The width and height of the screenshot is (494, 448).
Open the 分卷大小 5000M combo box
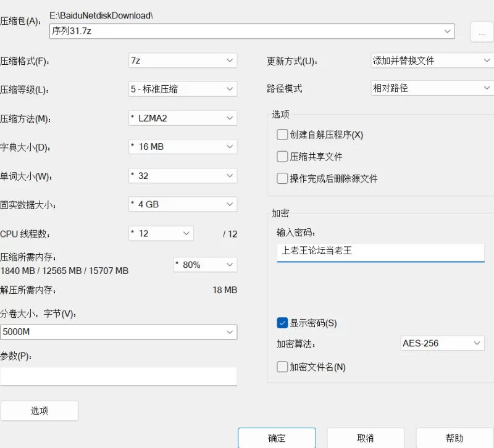(x=119, y=332)
